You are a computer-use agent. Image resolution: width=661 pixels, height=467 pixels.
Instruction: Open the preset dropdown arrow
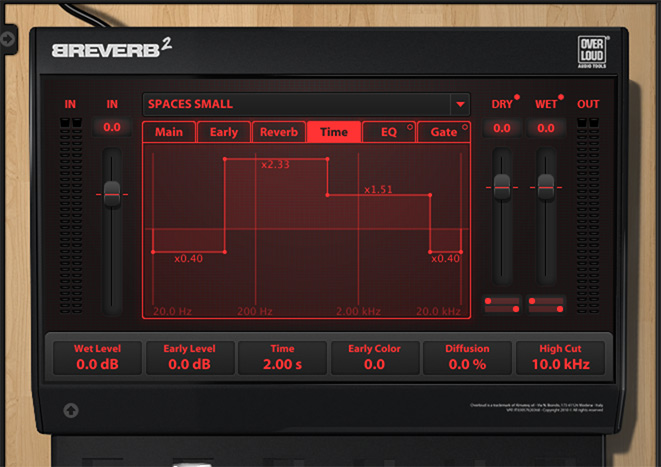pos(459,103)
